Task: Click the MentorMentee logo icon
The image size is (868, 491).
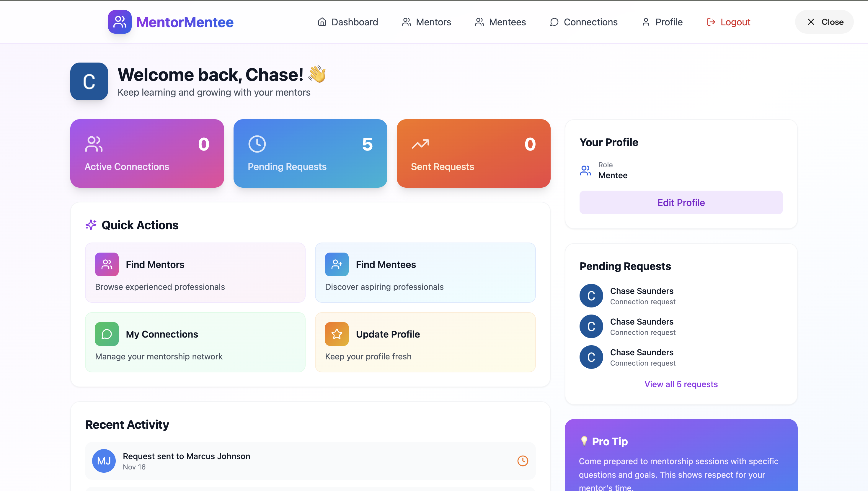Action: click(x=119, y=22)
